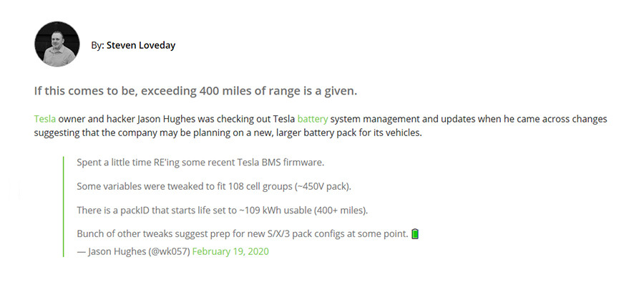This screenshot has width=644, height=285.
Task: Open Steven Loveday's circular author photo
Action: (x=57, y=44)
